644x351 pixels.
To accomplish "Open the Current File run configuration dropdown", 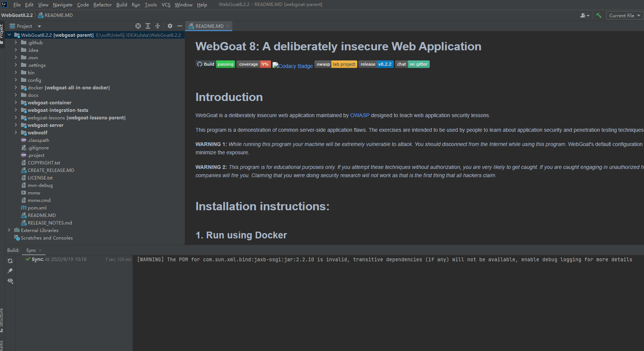I will [625, 15].
